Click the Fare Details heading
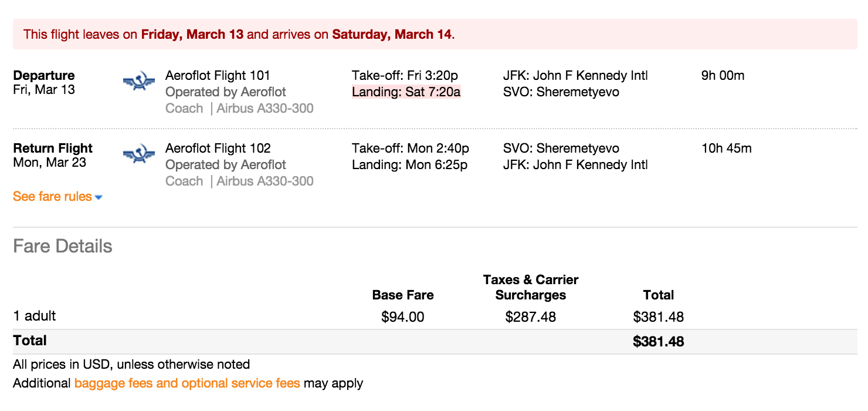The width and height of the screenshot is (868, 411). pos(63,246)
